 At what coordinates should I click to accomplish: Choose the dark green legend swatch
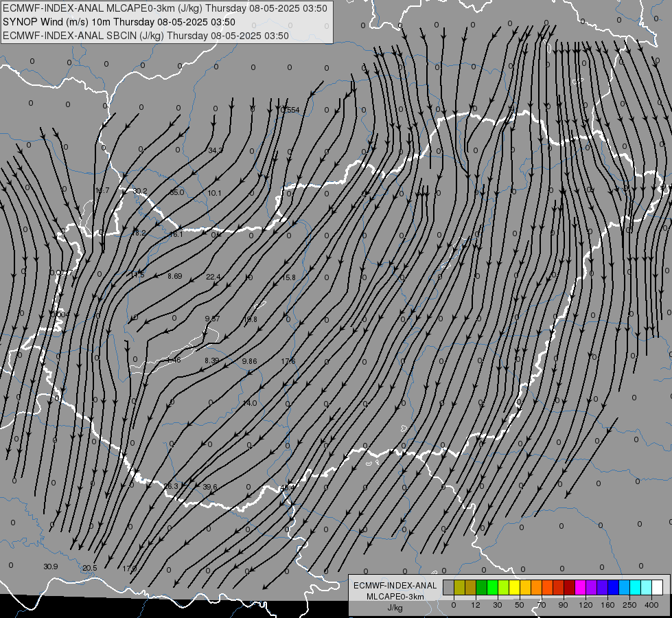tap(482, 587)
